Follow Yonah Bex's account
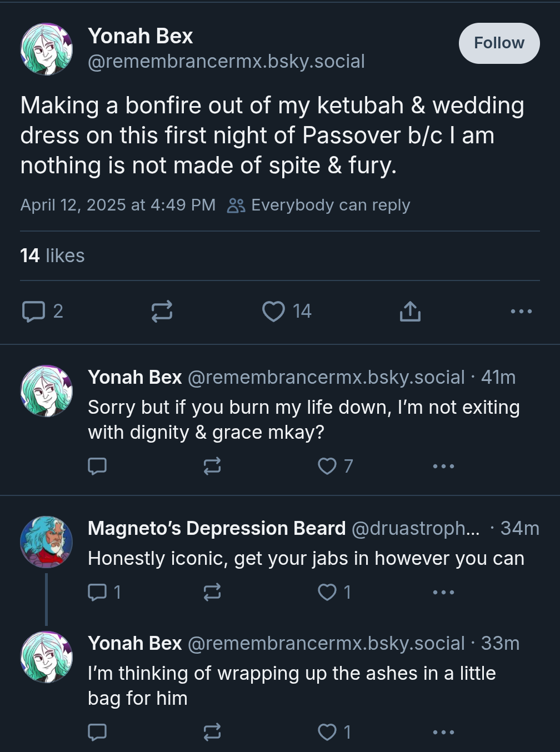Screen dimensions: 560x752 pyautogui.click(x=499, y=43)
